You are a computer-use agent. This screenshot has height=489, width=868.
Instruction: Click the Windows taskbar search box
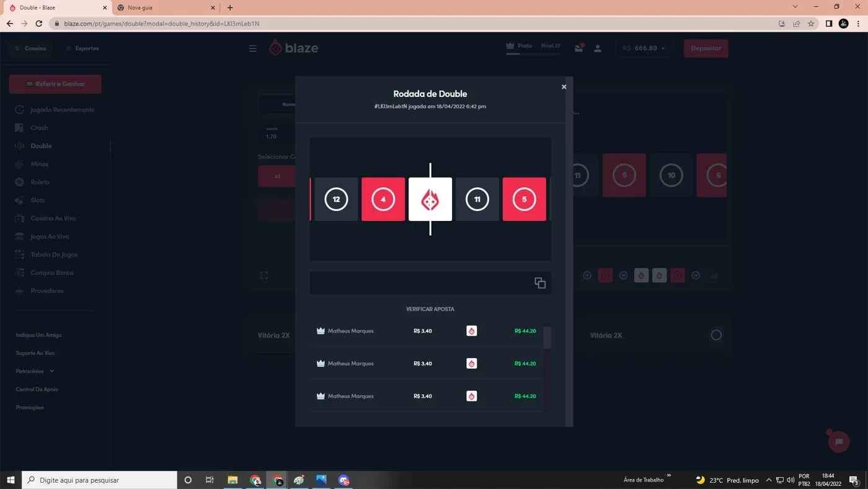coord(100,480)
